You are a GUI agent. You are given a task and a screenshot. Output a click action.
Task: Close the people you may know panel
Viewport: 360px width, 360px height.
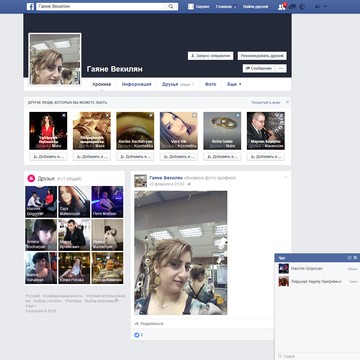pos(287,102)
